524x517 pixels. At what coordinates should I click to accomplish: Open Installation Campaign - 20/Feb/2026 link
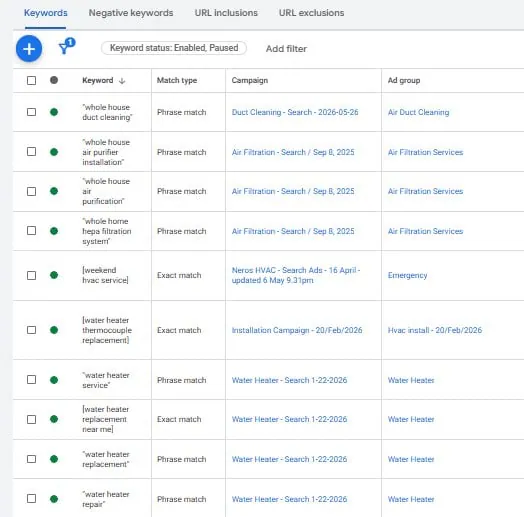tap(297, 330)
